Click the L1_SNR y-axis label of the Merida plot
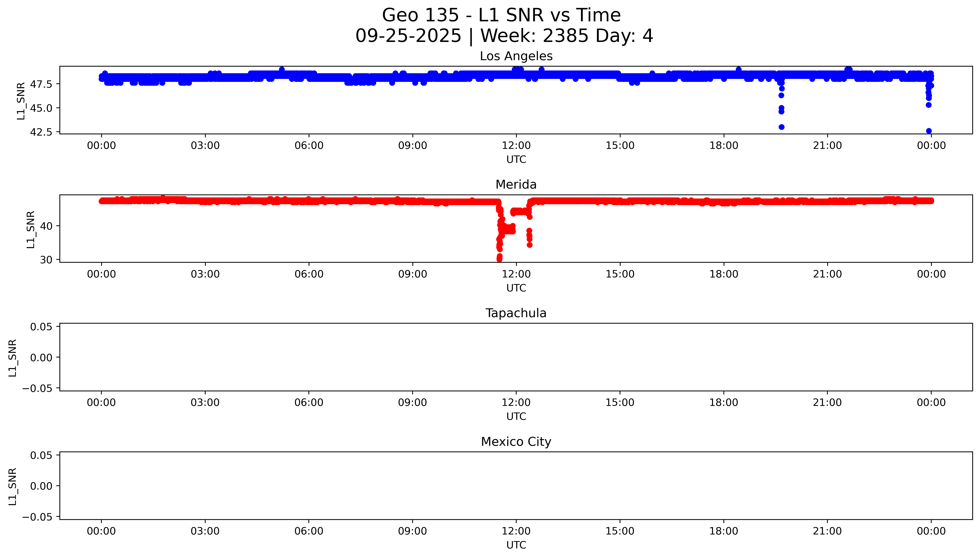Viewport: 980px width, 558px height. pos(31,229)
